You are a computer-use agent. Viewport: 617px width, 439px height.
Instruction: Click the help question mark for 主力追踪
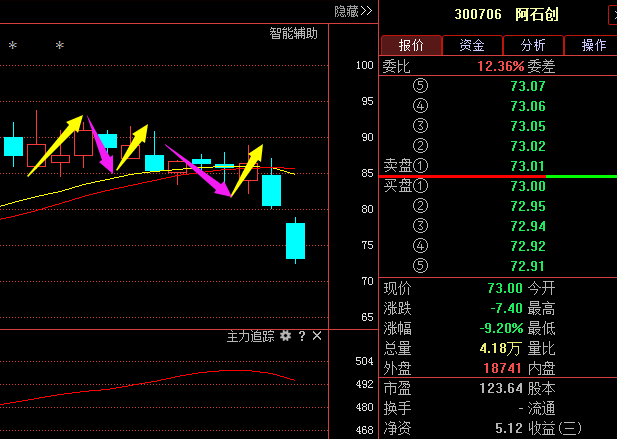pos(301,336)
